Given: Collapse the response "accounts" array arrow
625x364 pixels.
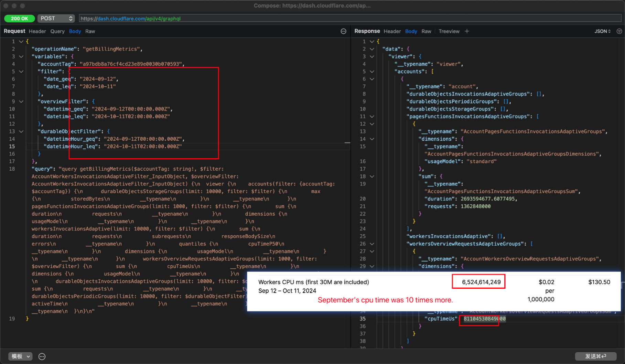Looking at the screenshot, I should click(372, 72).
